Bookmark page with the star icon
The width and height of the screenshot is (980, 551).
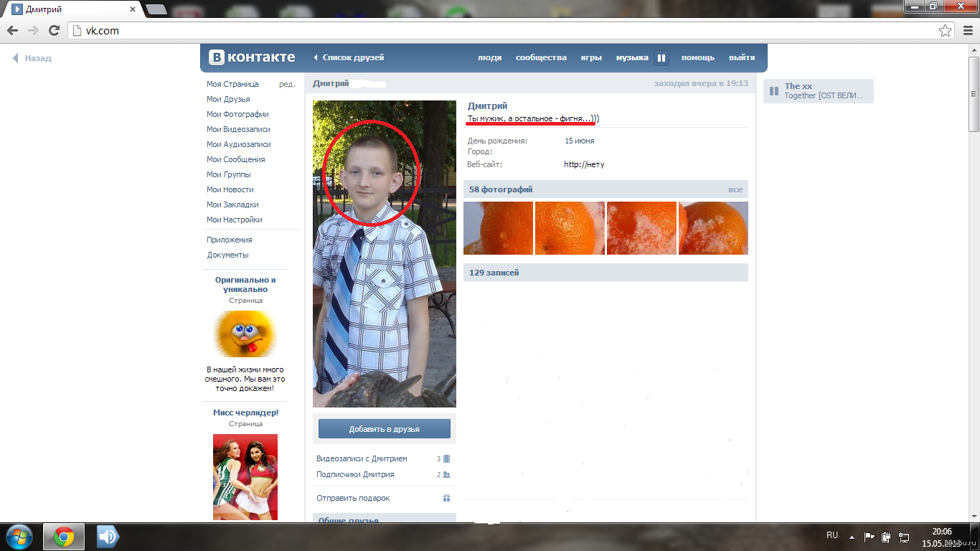point(946,31)
